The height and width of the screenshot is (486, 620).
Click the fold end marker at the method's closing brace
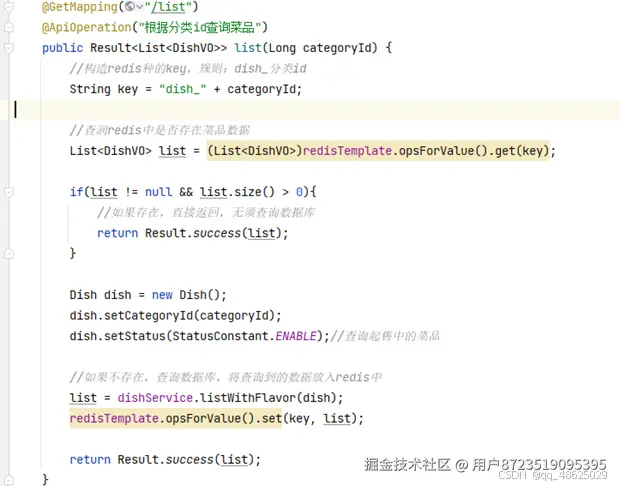coord(9,480)
